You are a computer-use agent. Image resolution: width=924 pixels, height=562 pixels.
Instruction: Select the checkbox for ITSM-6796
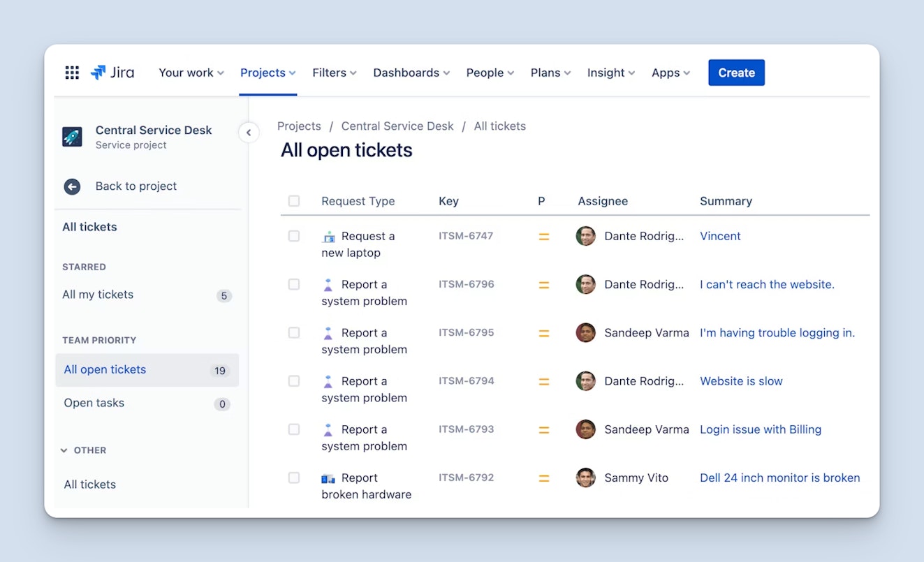coord(294,284)
